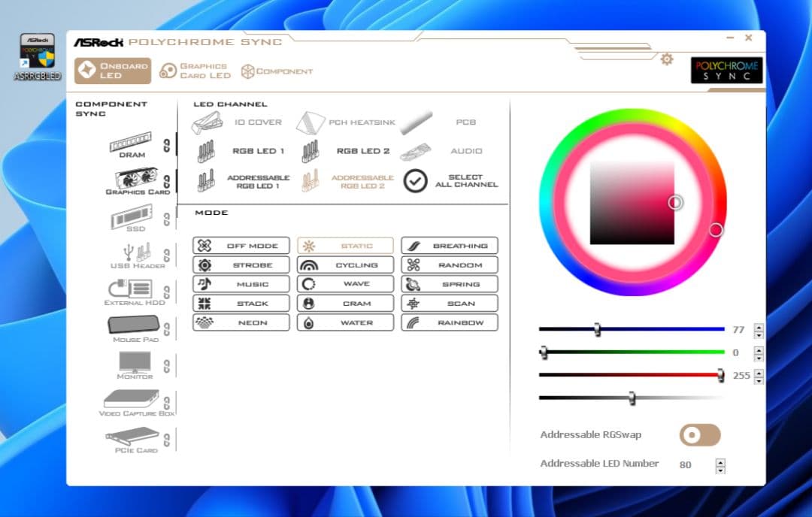
Task: Click the RGB LED 1 channel icon
Action: tap(206, 151)
